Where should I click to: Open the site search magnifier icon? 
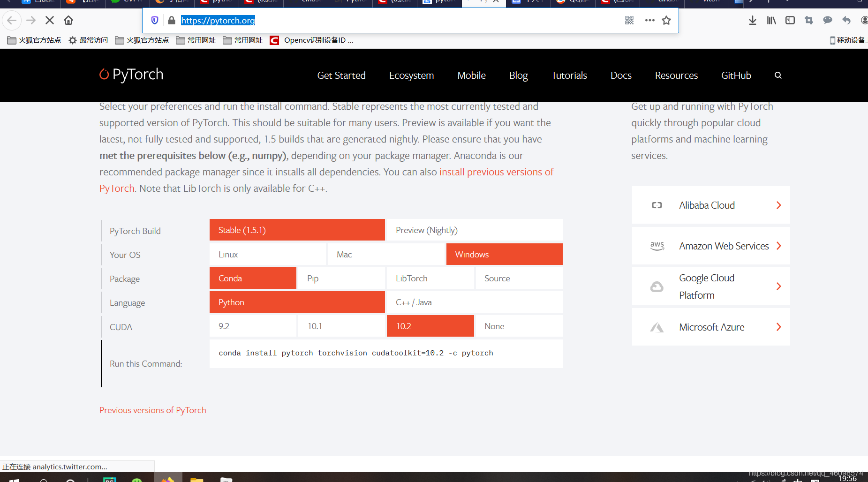[x=778, y=75]
